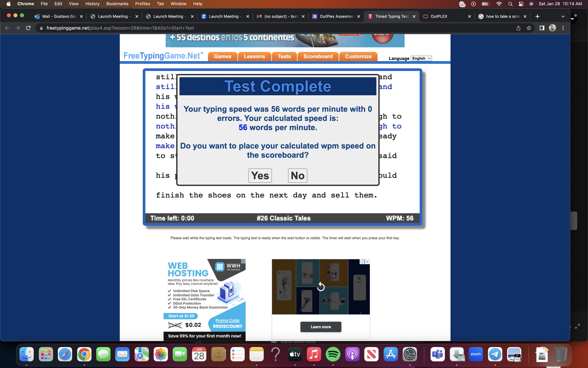Viewport: 588px width, 368px height.
Task: Share this page using the share icon
Action: point(518,28)
